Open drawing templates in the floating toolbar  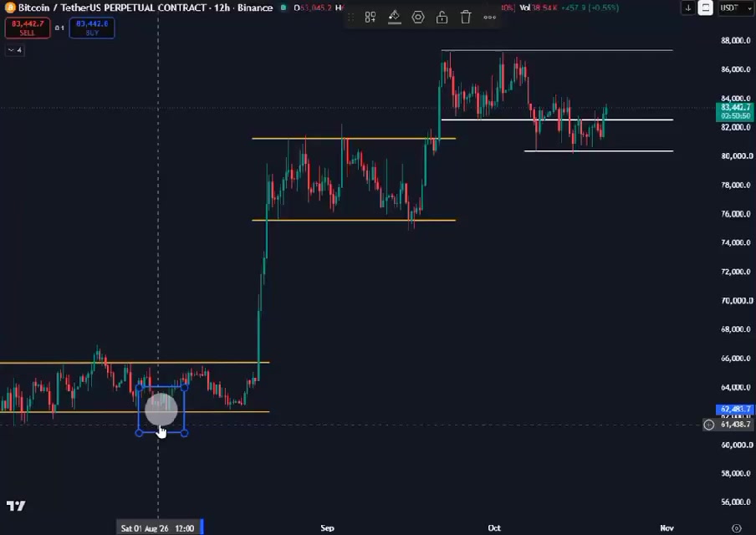370,18
